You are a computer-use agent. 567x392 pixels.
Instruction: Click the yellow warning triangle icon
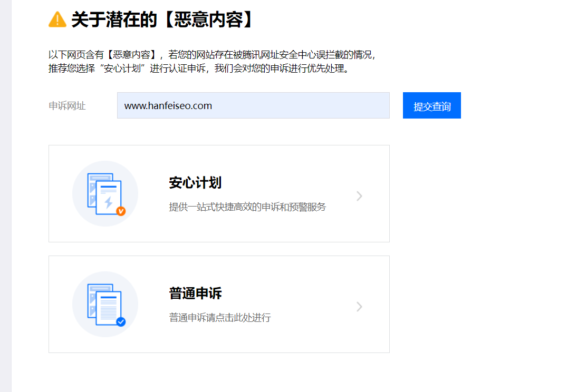(x=57, y=19)
